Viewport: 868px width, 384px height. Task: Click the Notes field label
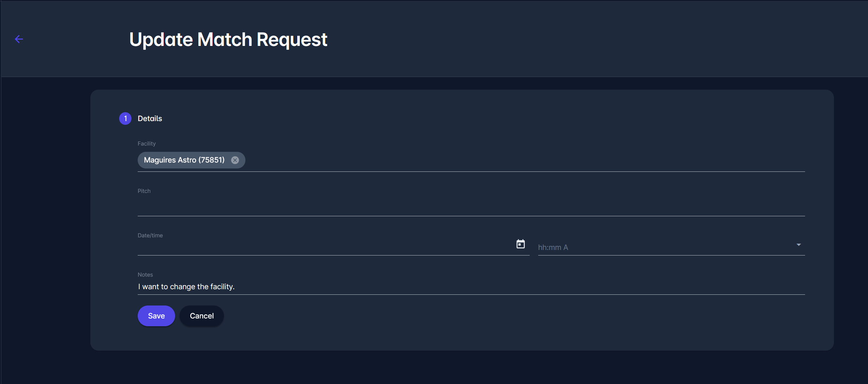tap(145, 275)
